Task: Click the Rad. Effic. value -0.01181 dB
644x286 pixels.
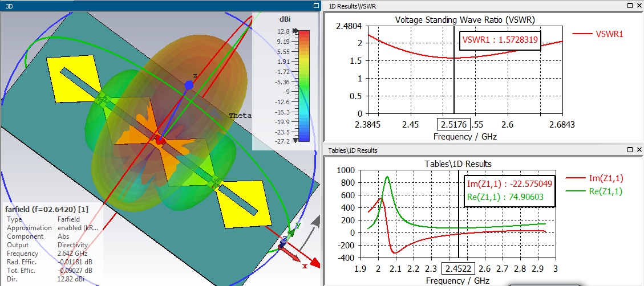Action: 75,262
